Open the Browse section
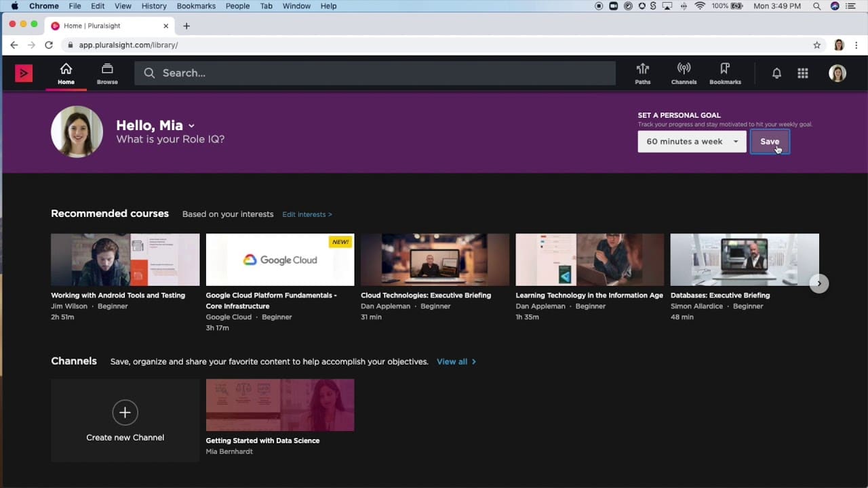The width and height of the screenshot is (868, 488). click(107, 74)
